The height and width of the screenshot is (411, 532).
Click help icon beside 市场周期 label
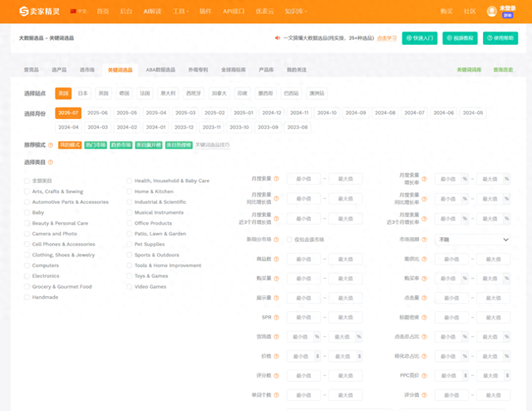[423, 239]
